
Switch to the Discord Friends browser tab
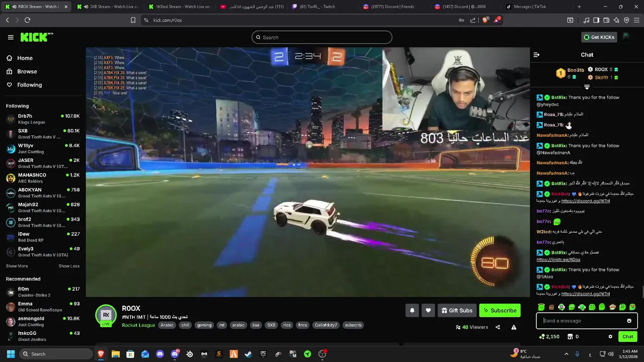point(394,7)
